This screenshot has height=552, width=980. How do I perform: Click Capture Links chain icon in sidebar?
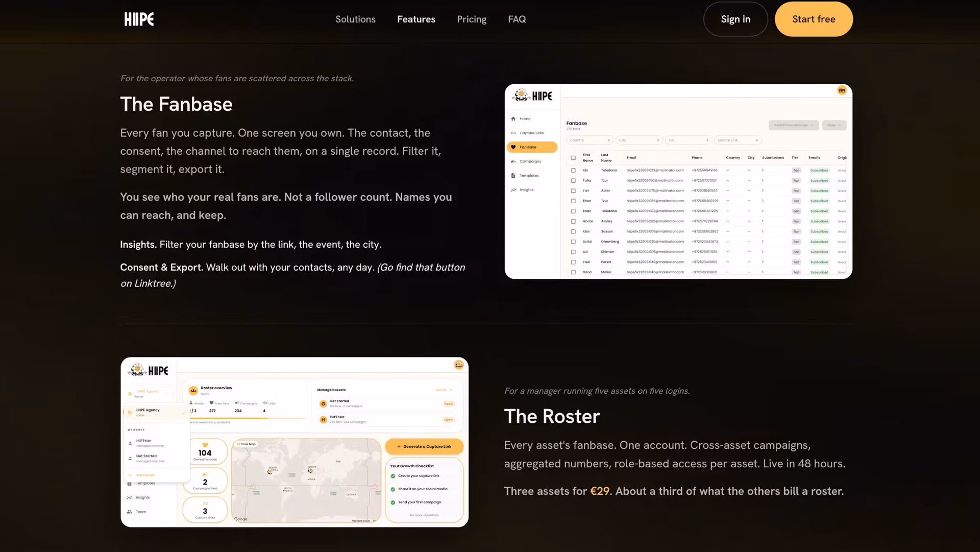[x=513, y=133]
